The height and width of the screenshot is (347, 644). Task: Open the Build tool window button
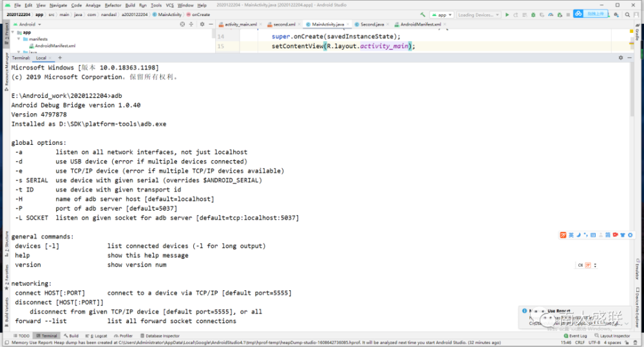point(71,336)
